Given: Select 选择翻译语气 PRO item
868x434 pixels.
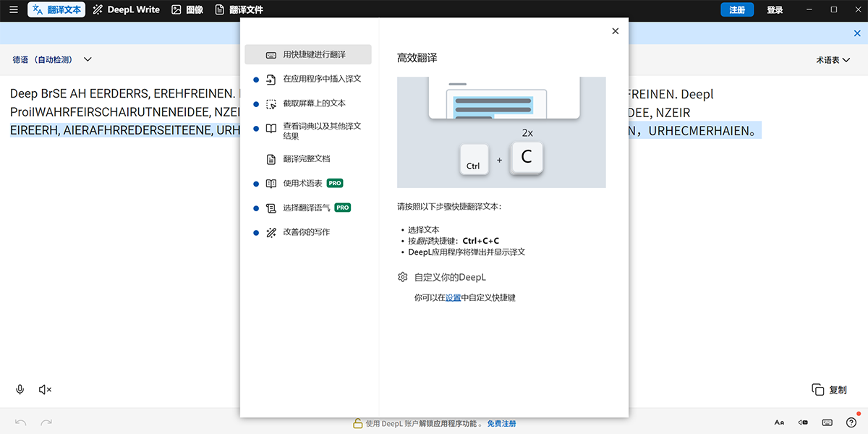Looking at the screenshot, I should pyautogui.click(x=308, y=208).
